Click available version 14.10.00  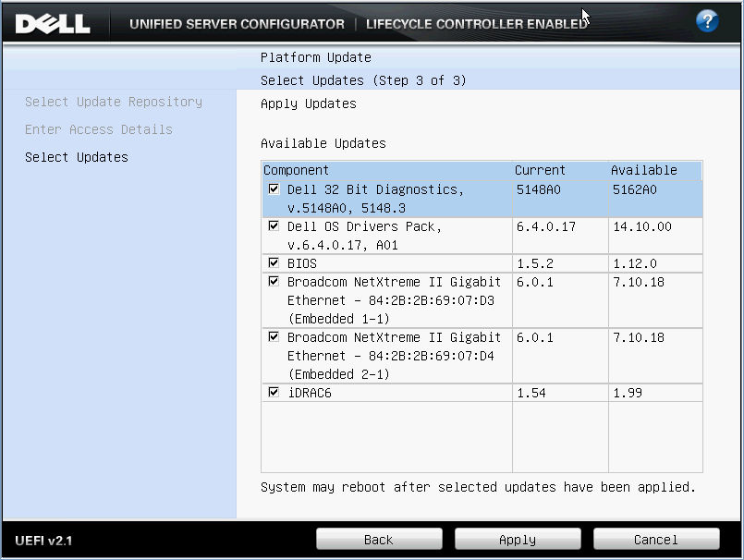(x=642, y=226)
